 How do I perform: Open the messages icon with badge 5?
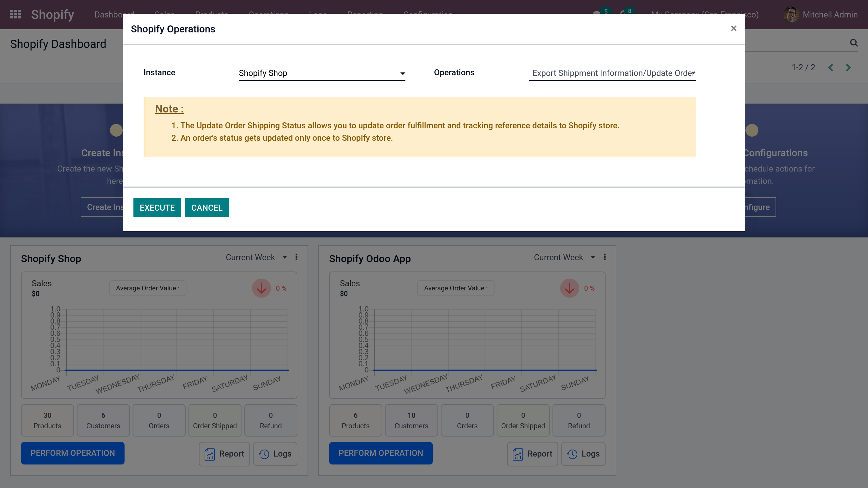point(602,13)
